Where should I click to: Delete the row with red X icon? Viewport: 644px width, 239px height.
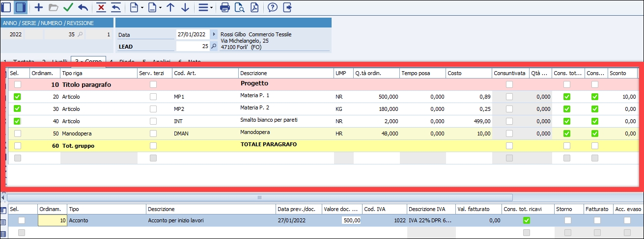(x=101, y=7)
